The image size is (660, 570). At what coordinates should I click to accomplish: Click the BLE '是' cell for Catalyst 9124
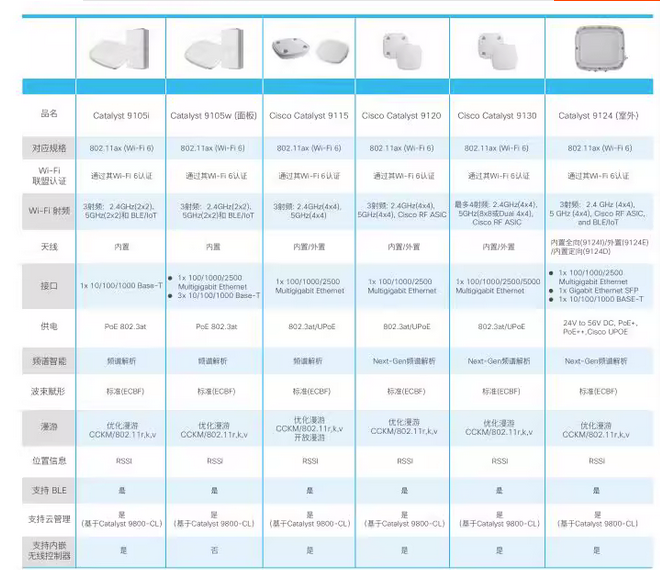pos(596,490)
